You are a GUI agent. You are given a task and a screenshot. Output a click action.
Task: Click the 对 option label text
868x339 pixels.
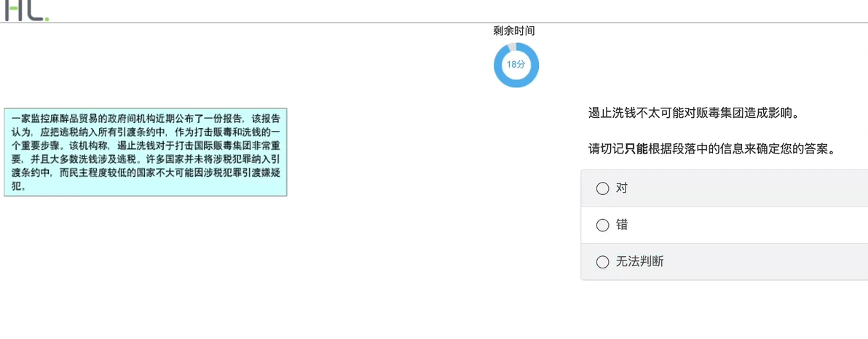[x=622, y=188]
